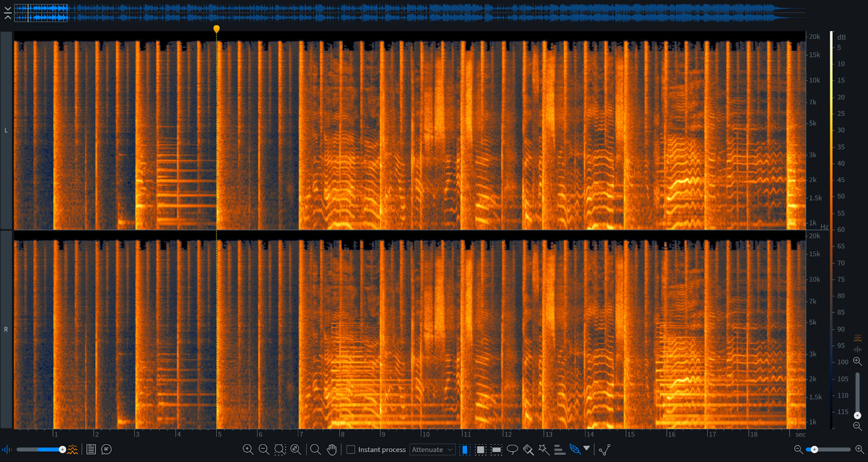Click the blue feather selection icon

click(x=575, y=449)
